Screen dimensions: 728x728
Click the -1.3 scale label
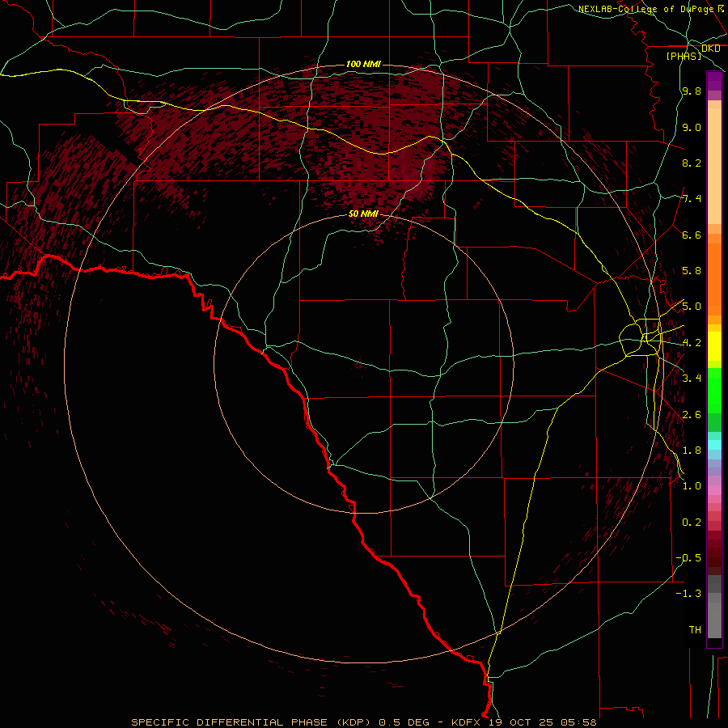click(688, 594)
